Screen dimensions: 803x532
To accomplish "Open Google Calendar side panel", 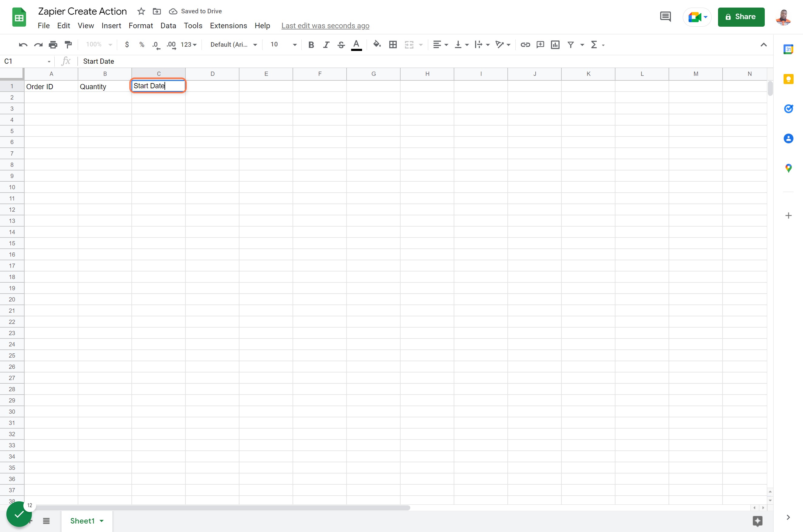I will pyautogui.click(x=788, y=49).
